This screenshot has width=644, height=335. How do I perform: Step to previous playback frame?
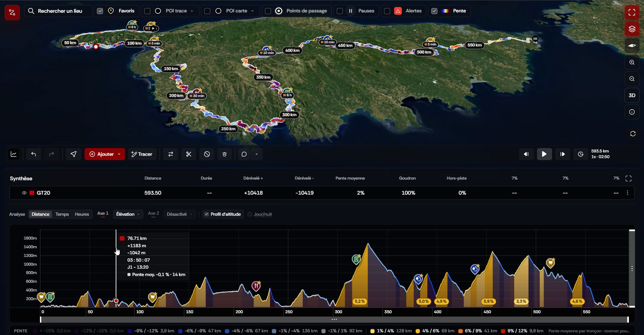[526, 154]
